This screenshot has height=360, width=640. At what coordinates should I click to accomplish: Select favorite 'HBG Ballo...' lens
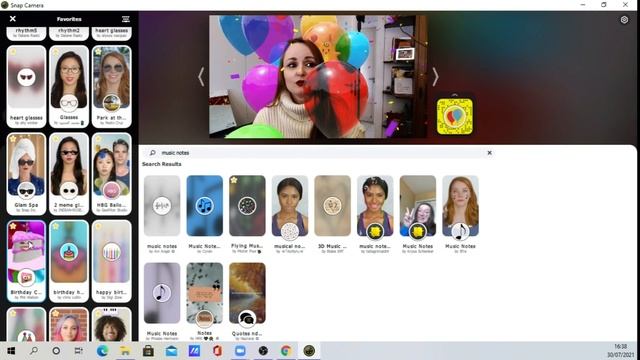pyautogui.click(x=111, y=173)
